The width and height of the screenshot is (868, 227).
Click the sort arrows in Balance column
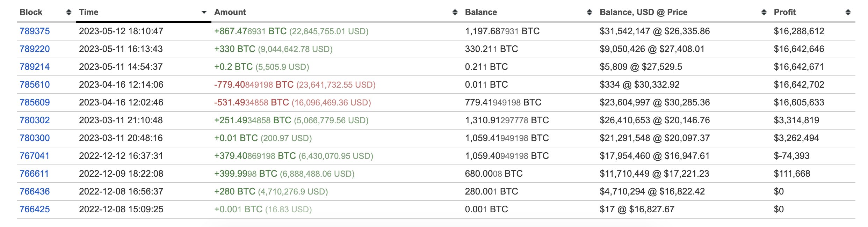tap(589, 13)
